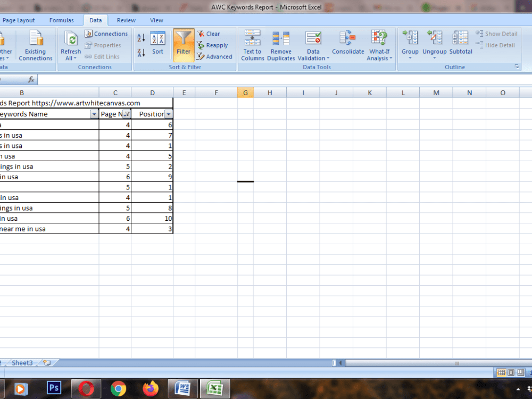532x399 pixels.
Task: Click the greyed Properties item
Action: (x=103, y=45)
